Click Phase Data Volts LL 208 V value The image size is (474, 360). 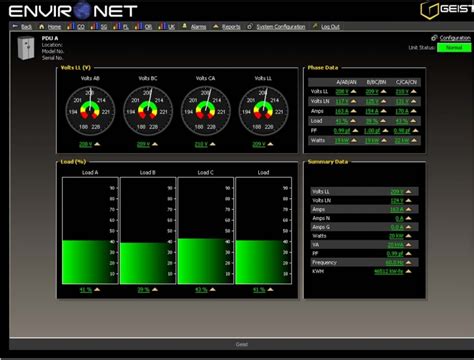[342, 91]
